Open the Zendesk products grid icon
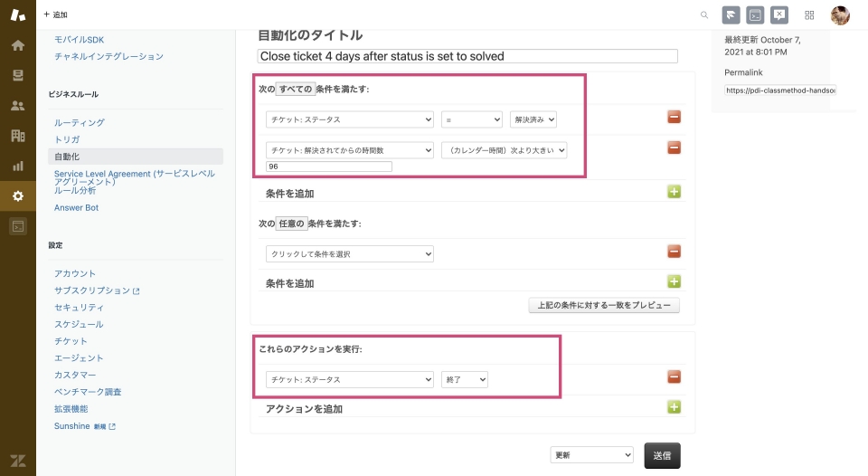This screenshot has width=868, height=476. click(x=809, y=15)
